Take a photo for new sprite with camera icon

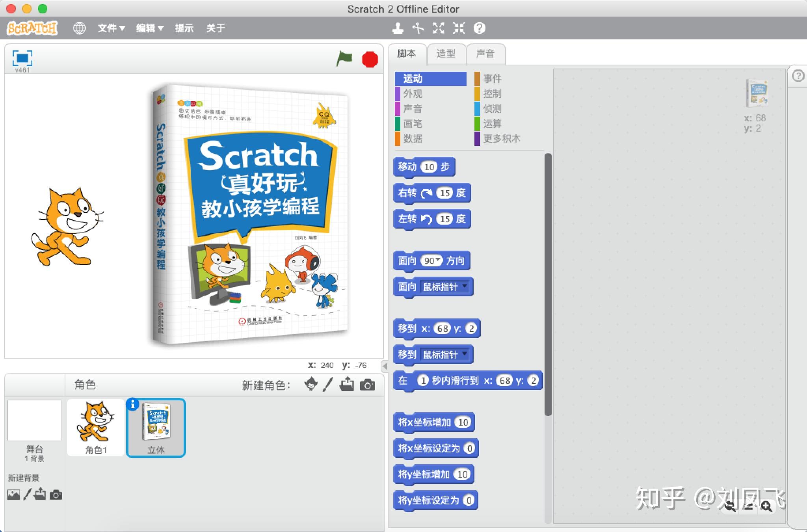[x=368, y=385]
